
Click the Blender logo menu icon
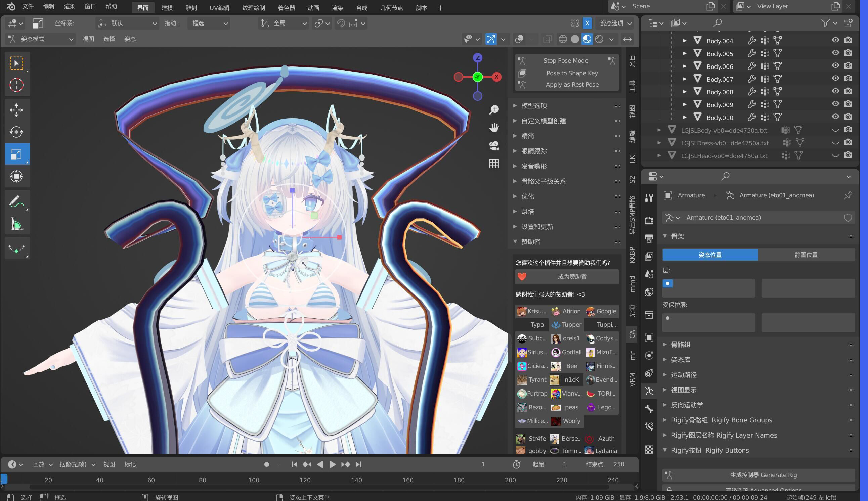coord(11,6)
